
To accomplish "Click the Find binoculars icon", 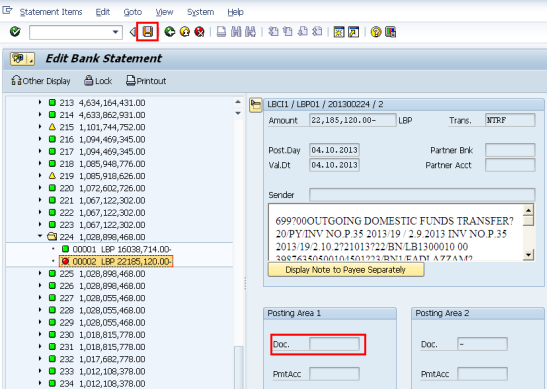I will pos(236,32).
